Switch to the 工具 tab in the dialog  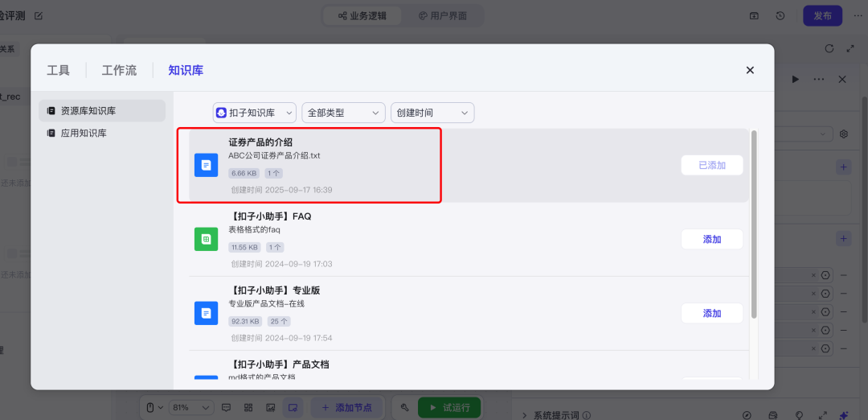pyautogui.click(x=58, y=70)
